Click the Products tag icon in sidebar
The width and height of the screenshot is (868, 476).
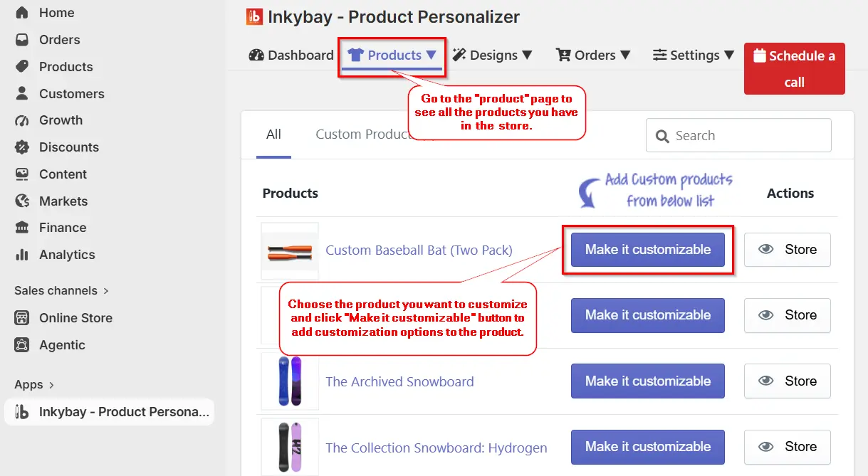pyautogui.click(x=22, y=67)
